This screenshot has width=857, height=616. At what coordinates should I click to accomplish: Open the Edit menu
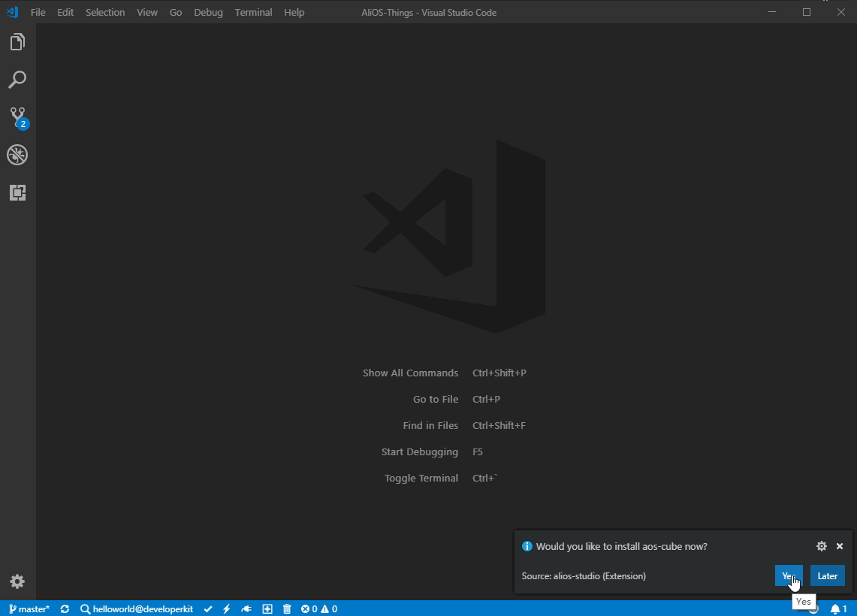pos(65,12)
